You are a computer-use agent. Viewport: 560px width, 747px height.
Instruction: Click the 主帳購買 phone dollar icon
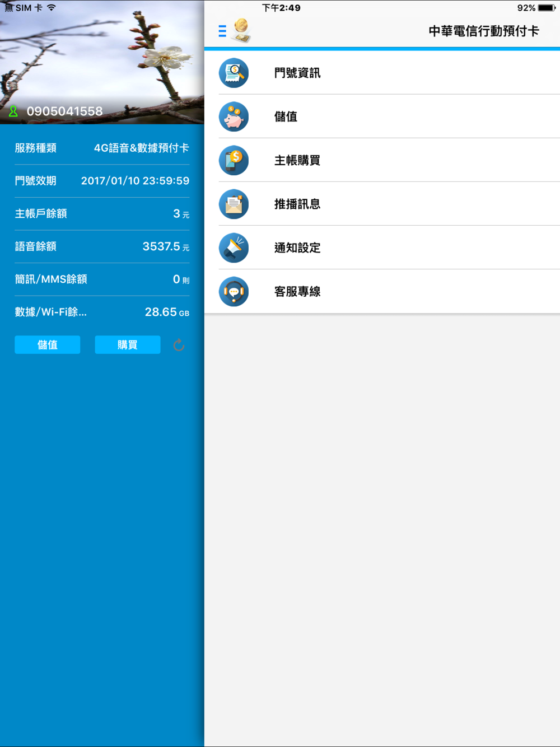coord(234,160)
